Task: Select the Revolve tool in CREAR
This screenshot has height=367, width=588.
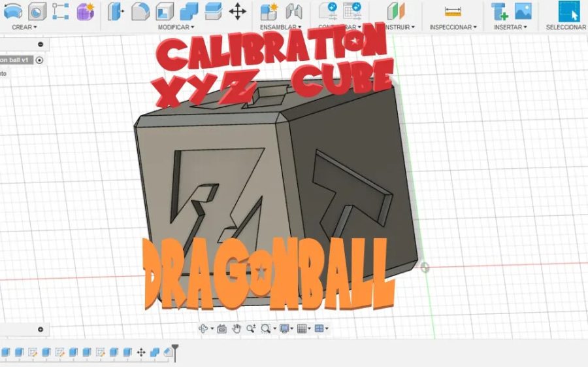Action: click(13, 11)
